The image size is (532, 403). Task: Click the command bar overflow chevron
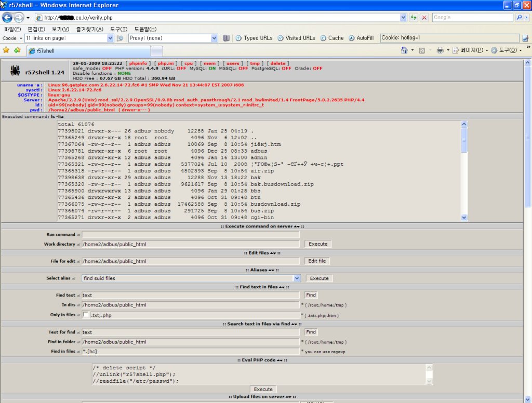528,47
